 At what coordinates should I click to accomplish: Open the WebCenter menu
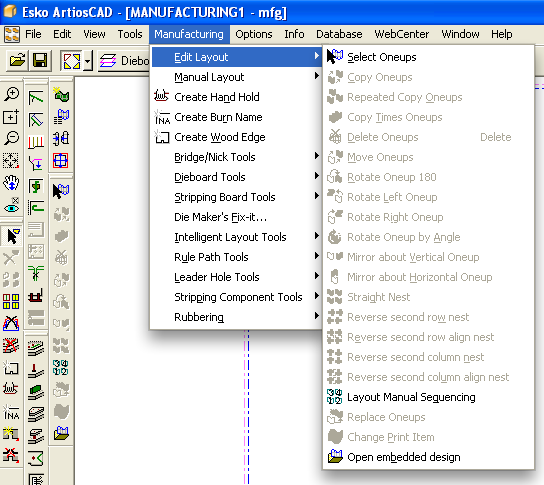(401, 34)
